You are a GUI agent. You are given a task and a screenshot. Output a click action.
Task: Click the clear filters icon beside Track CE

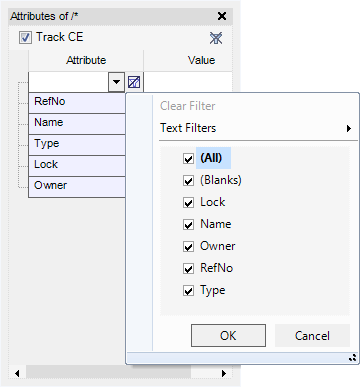click(216, 38)
